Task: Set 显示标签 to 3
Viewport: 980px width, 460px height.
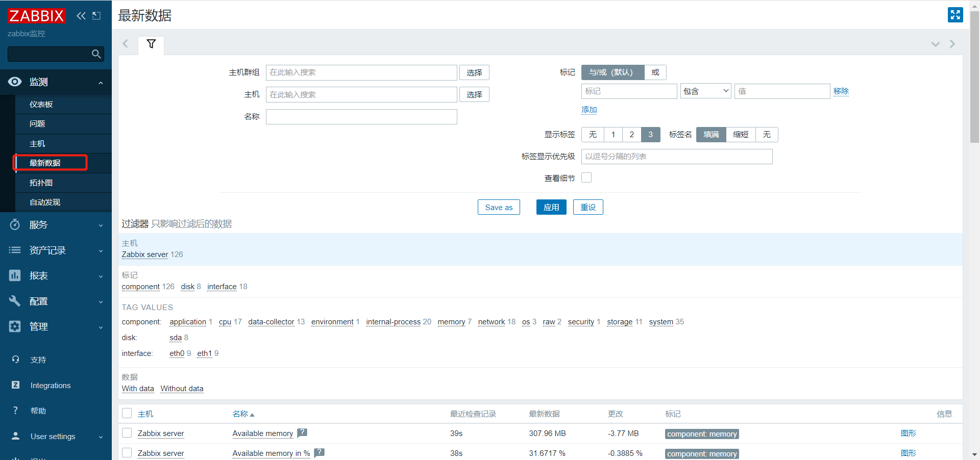Action: pos(651,135)
